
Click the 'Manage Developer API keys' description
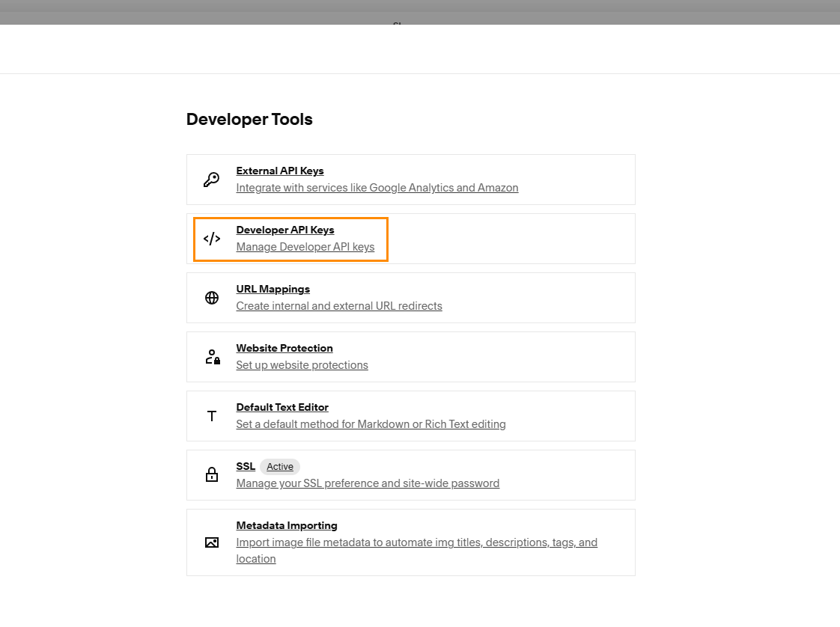[305, 247]
